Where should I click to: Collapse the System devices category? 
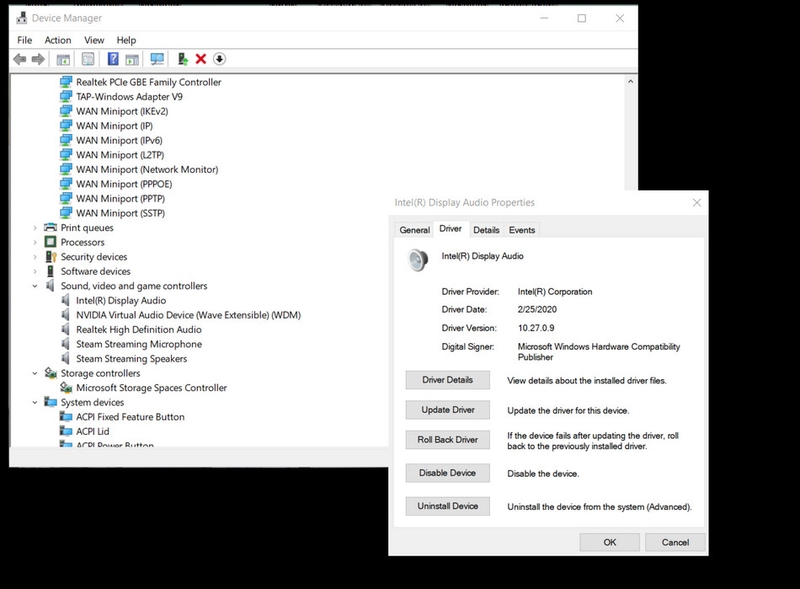click(35, 402)
